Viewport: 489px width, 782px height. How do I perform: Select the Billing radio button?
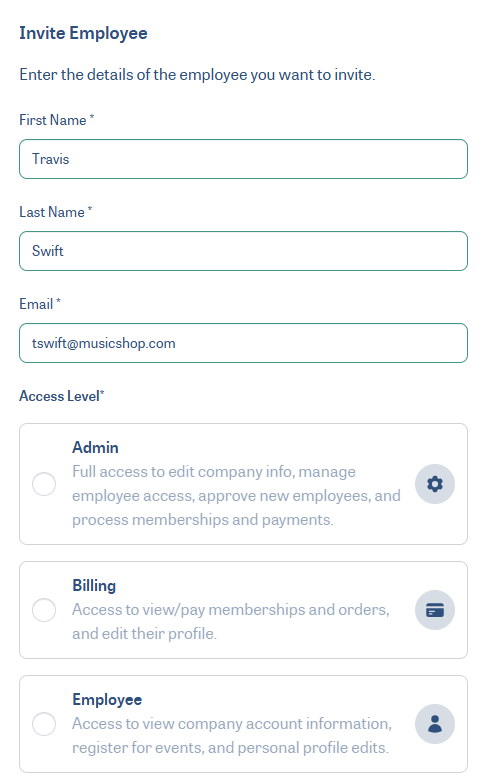click(x=44, y=610)
